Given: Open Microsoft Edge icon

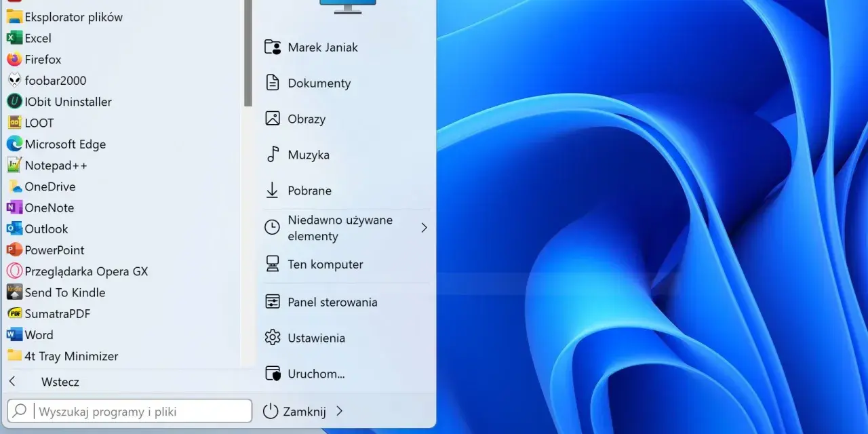Looking at the screenshot, I should (14, 144).
